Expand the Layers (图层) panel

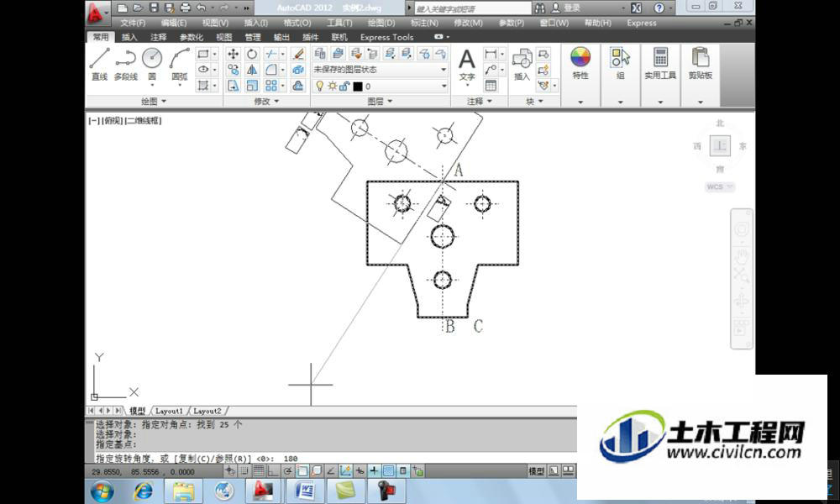pyautogui.click(x=380, y=102)
